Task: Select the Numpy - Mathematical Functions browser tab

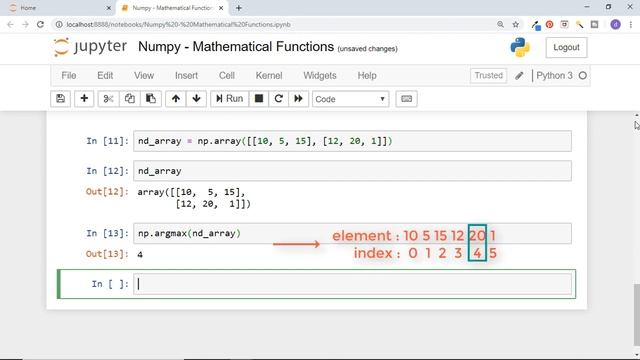Action: [172, 8]
